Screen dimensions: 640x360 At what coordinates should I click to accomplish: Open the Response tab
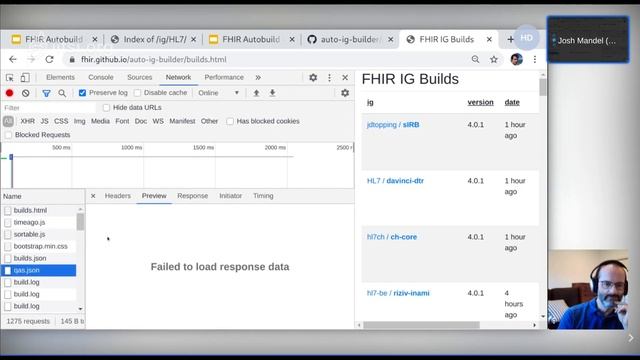pyautogui.click(x=193, y=196)
